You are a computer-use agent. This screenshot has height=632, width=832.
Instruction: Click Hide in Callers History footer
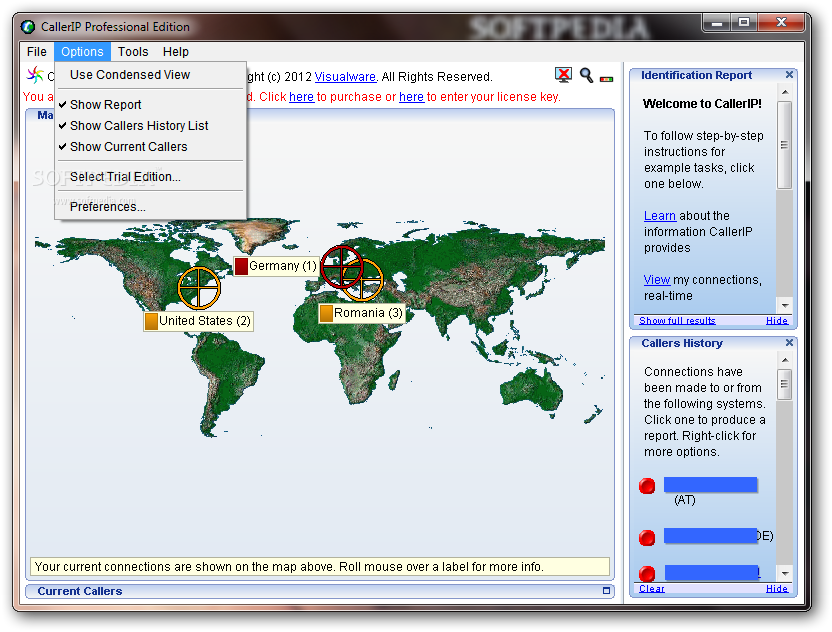pos(777,588)
